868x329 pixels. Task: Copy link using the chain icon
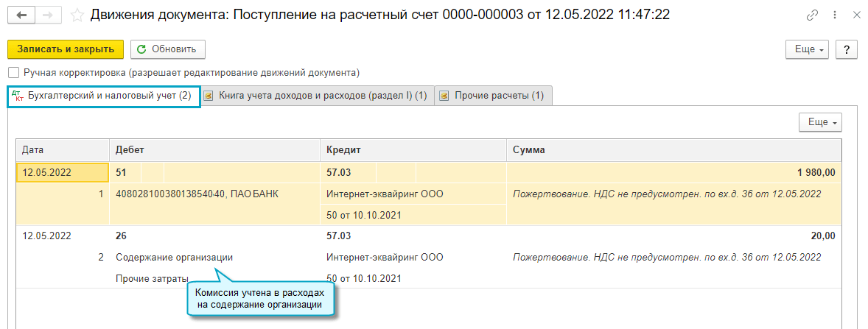tap(813, 15)
